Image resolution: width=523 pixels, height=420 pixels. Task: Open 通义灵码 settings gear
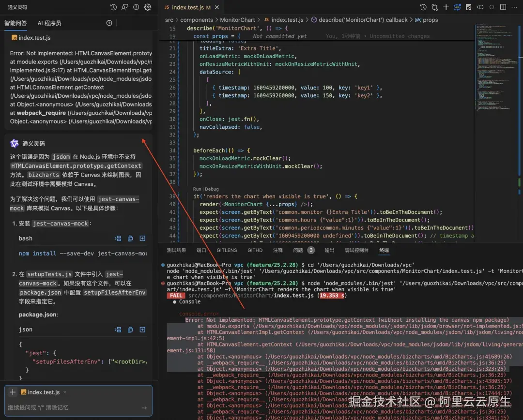pos(148,7)
